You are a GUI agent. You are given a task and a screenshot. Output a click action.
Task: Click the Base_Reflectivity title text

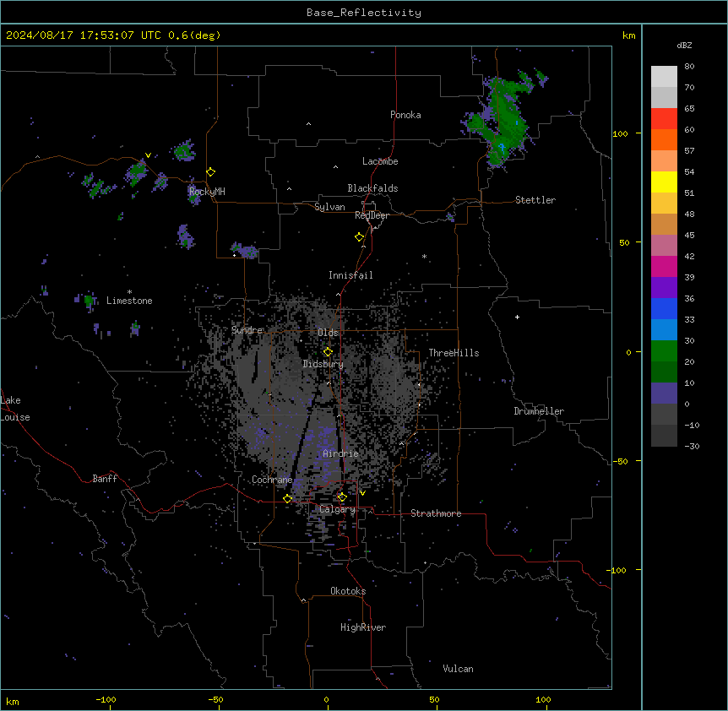(x=364, y=13)
